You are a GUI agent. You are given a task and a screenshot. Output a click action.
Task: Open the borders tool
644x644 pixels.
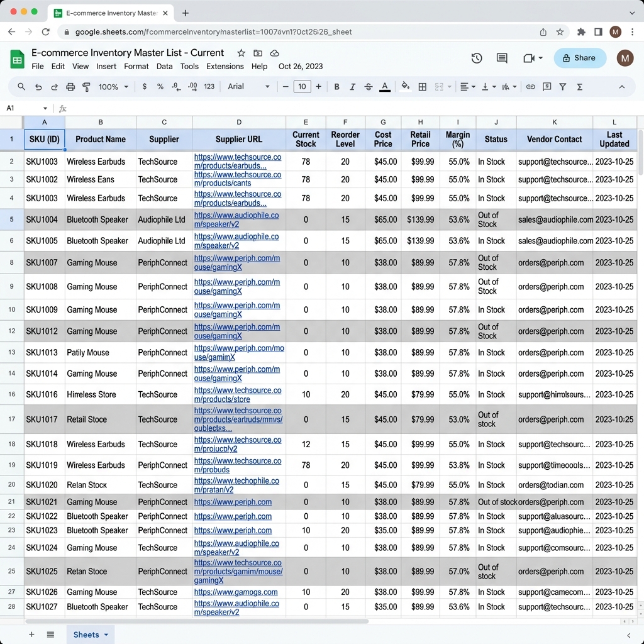(422, 87)
